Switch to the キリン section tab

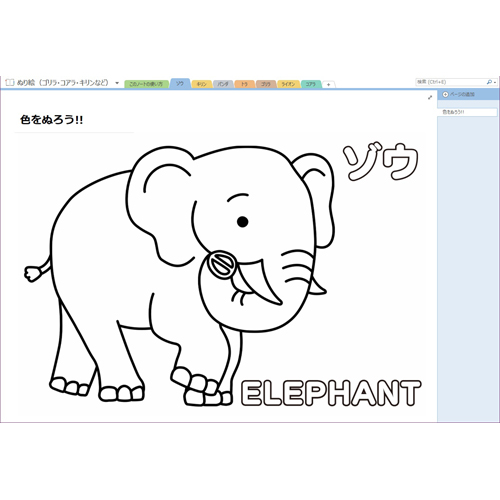[201, 84]
